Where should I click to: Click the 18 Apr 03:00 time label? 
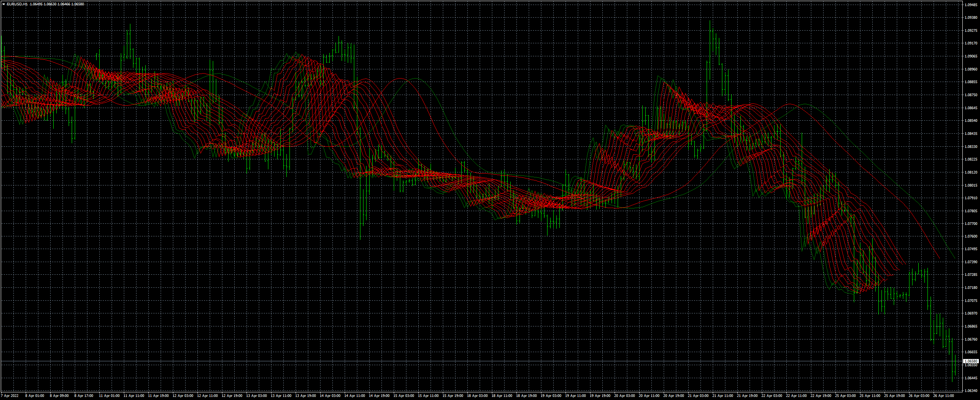(x=477, y=396)
